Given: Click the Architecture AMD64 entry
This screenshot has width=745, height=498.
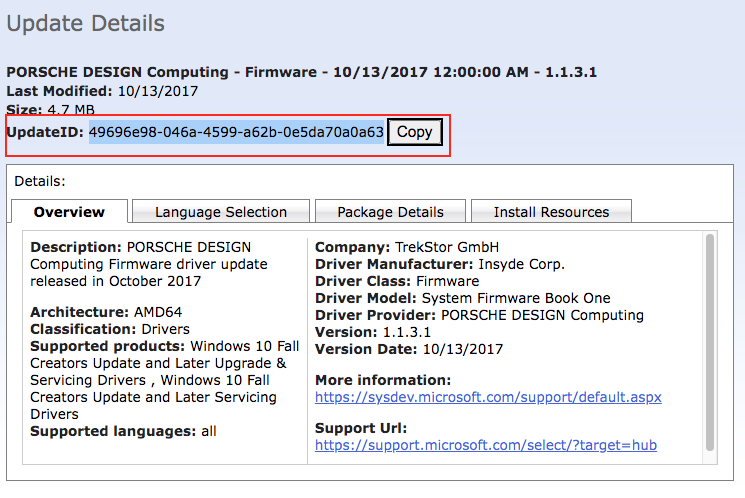Looking at the screenshot, I should click(x=106, y=312).
